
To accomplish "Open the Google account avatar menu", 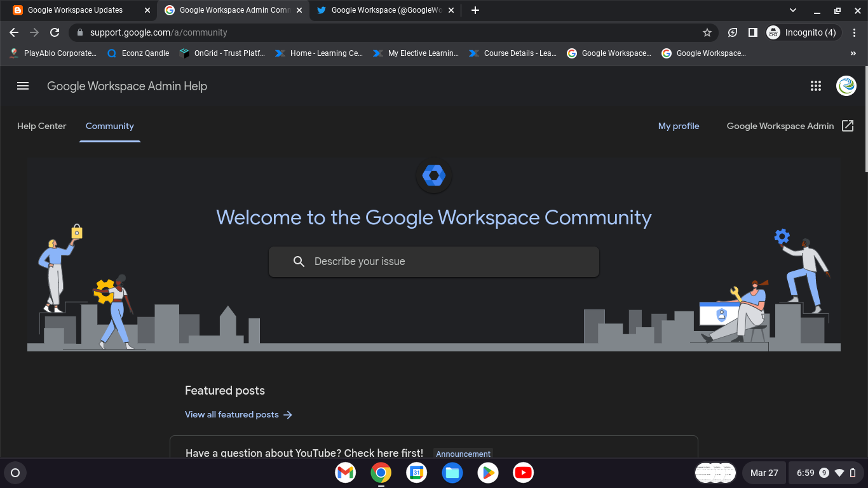I will 846,86.
